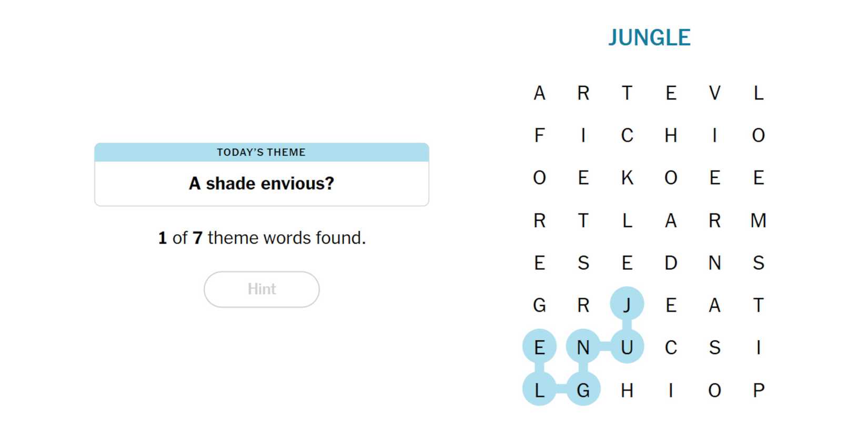Image resolution: width=868 pixels, height=434 pixels.
Task: Select letter C in the second row
Action: pyautogui.click(x=627, y=136)
